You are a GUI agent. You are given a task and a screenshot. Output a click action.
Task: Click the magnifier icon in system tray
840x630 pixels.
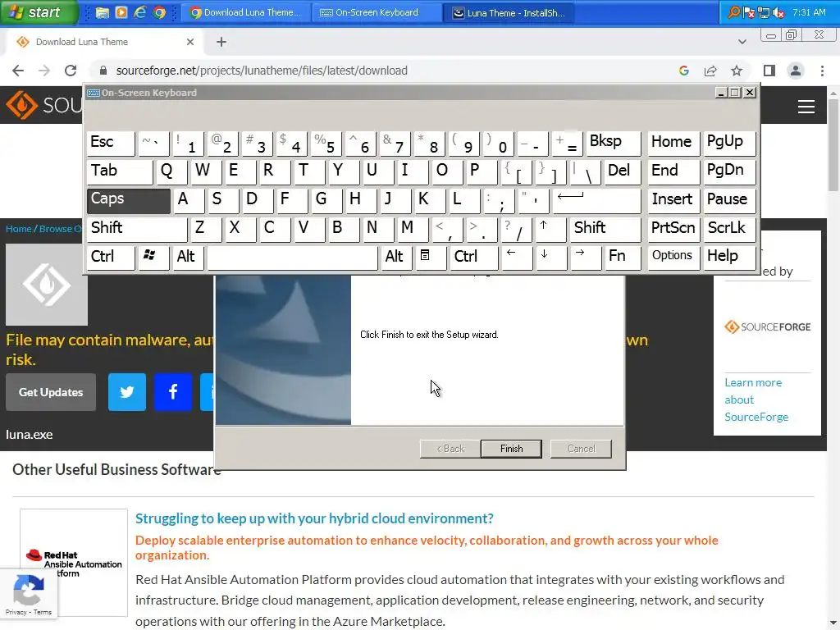point(733,12)
